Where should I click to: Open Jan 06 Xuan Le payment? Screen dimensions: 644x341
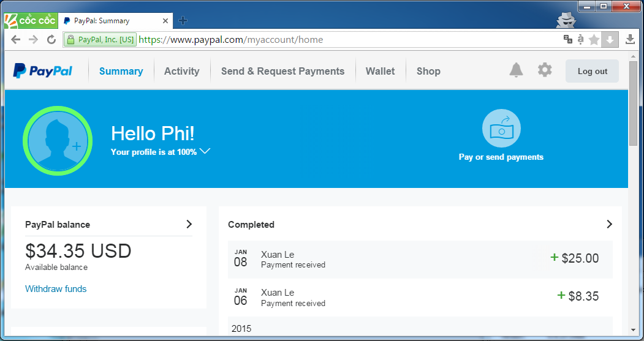click(x=420, y=298)
